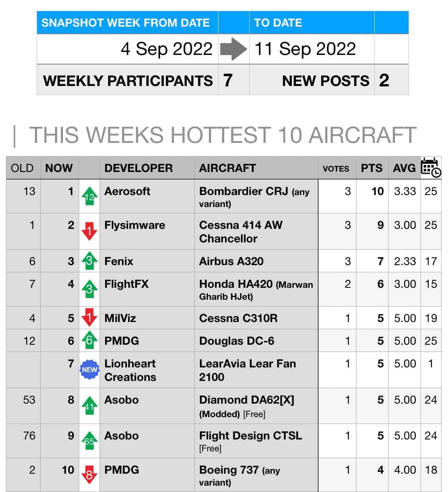Click the green up-3 arrow next to Fenix
This screenshot has width=448, height=492.
click(89, 261)
